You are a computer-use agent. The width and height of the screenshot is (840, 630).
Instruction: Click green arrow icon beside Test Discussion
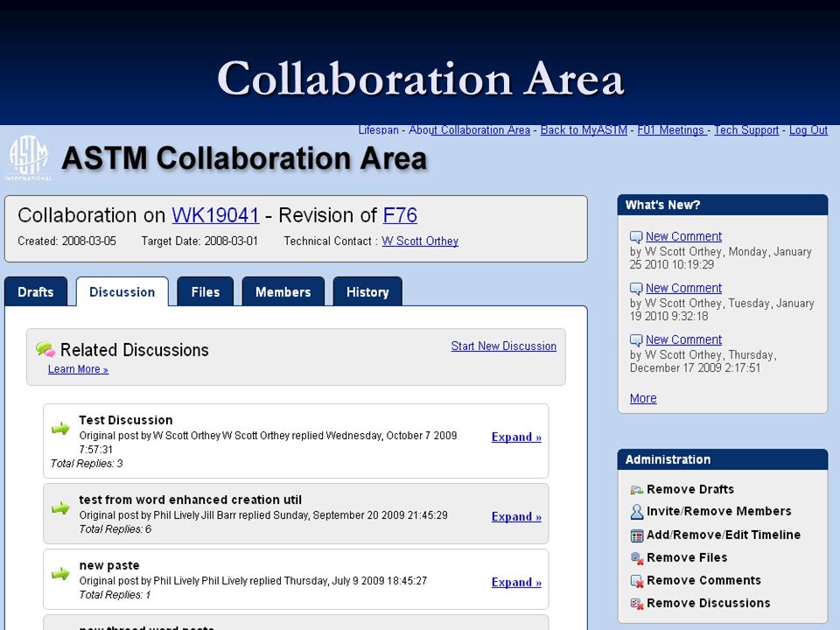[x=60, y=429]
